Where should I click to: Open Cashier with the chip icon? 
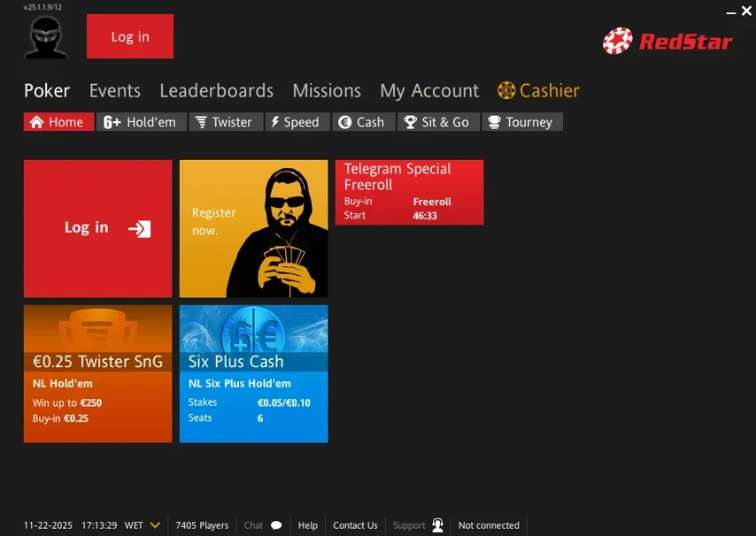pyautogui.click(x=538, y=90)
